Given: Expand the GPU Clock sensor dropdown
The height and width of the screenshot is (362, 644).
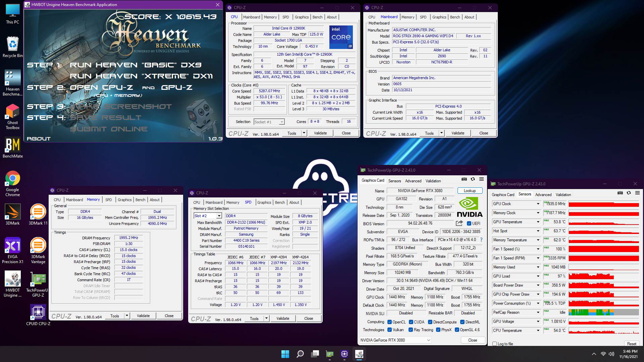Looking at the screenshot, I should click(x=538, y=204).
